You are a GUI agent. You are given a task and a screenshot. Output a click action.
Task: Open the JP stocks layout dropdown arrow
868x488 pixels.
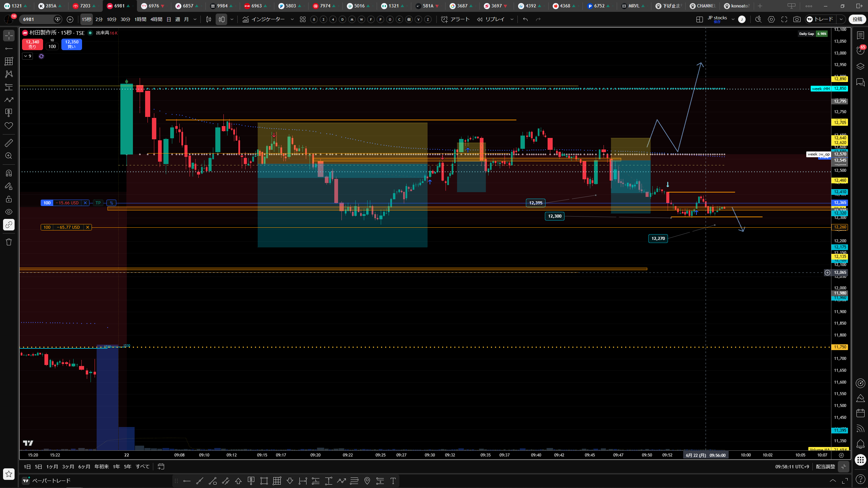point(733,19)
